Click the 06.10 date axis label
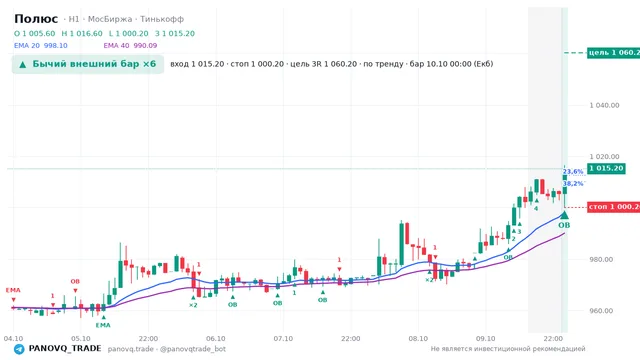The height and width of the screenshot is (360, 640). click(x=216, y=339)
